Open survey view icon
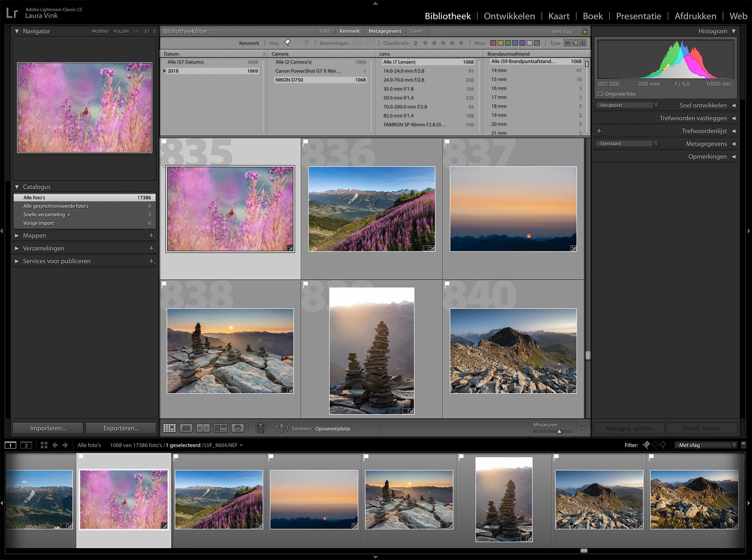 pyautogui.click(x=220, y=428)
